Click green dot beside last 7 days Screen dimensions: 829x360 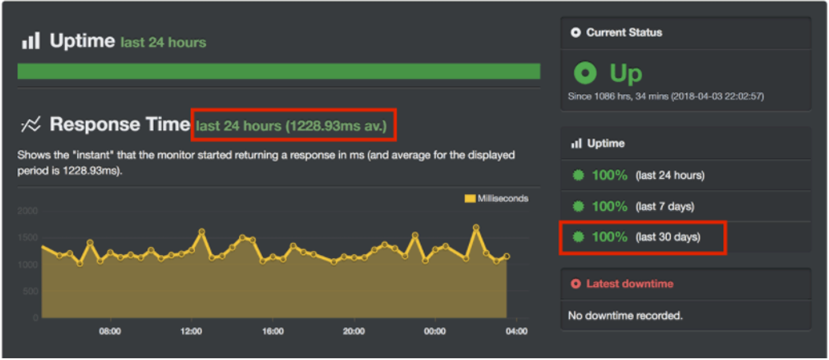point(578,206)
